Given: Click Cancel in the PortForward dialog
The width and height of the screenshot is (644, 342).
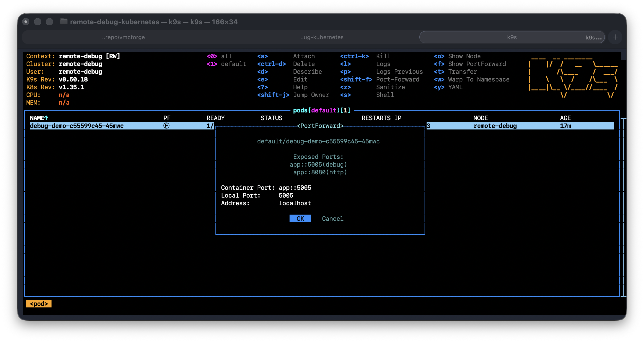Looking at the screenshot, I should [x=333, y=218].
